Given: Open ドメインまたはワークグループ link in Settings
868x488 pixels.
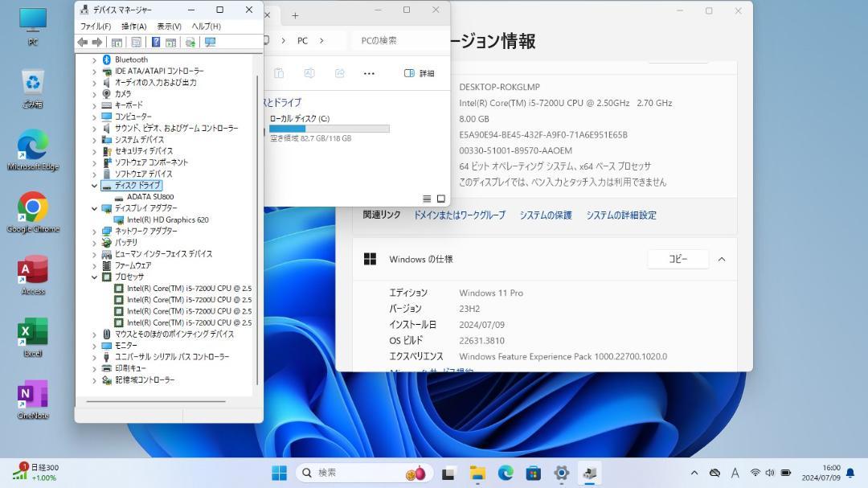Looking at the screenshot, I should pyautogui.click(x=460, y=215).
